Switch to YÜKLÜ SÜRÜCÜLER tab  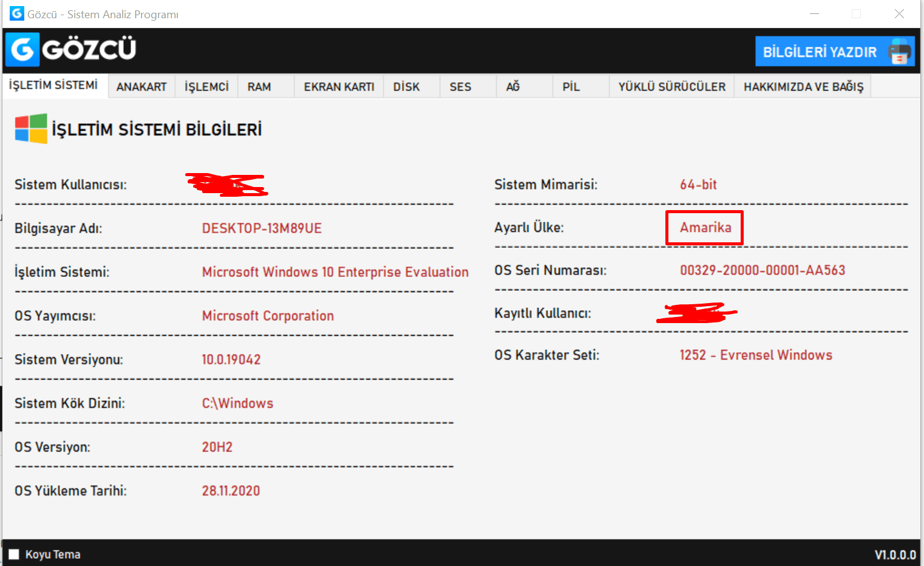(672, 87)
